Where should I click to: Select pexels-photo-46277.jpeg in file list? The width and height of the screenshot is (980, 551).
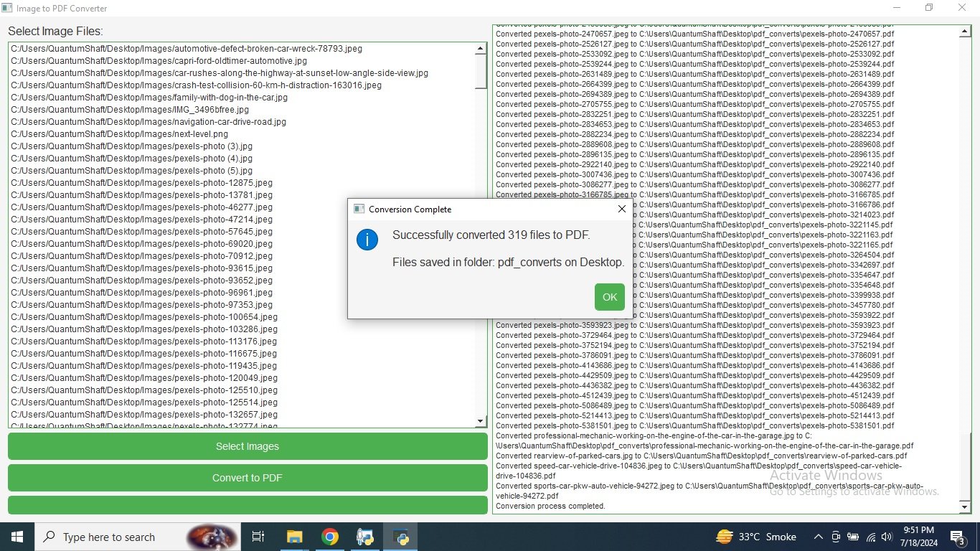click(x=141, y=207)
